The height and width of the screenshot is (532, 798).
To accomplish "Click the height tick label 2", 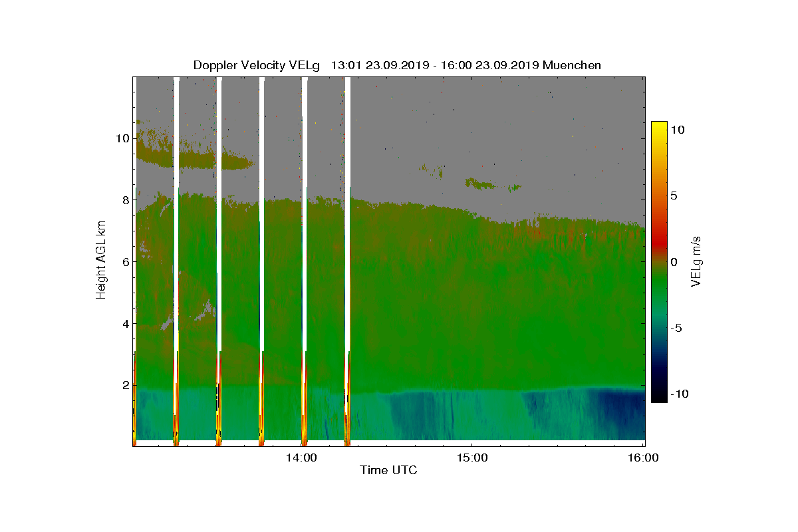I will click(x=124, y=385).
